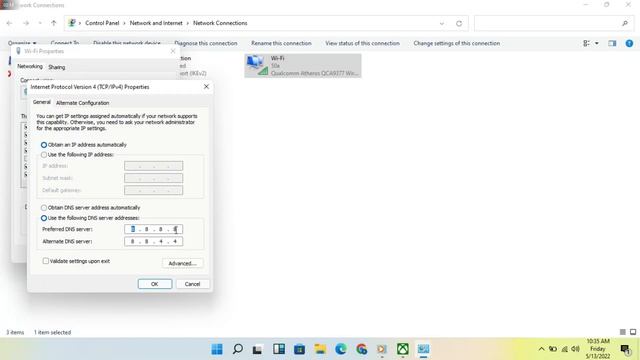Image resolution: width=640 pixels, height=360 pixels.
Task: Open Widgets from taskbar
Action: [279, 349]
